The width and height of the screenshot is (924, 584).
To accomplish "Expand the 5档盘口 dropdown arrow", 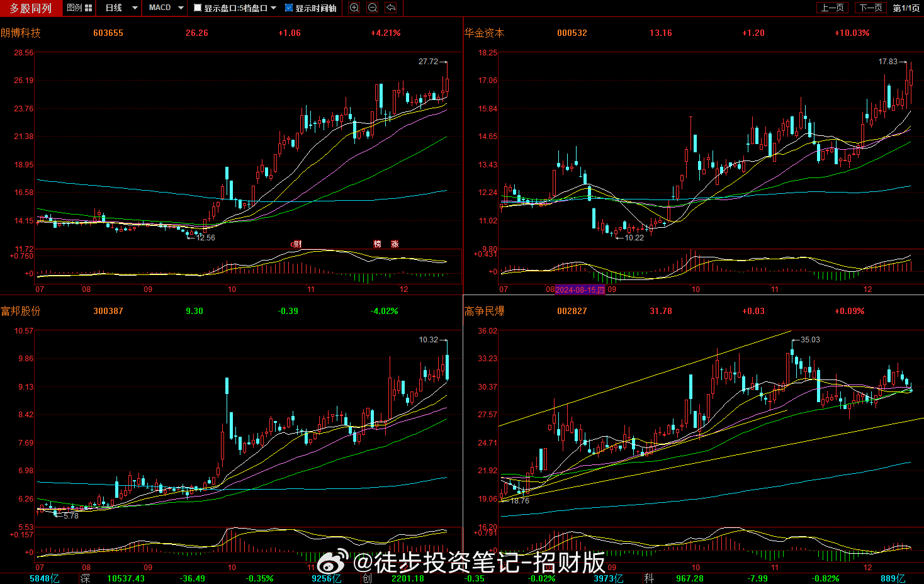I will 273,8.
